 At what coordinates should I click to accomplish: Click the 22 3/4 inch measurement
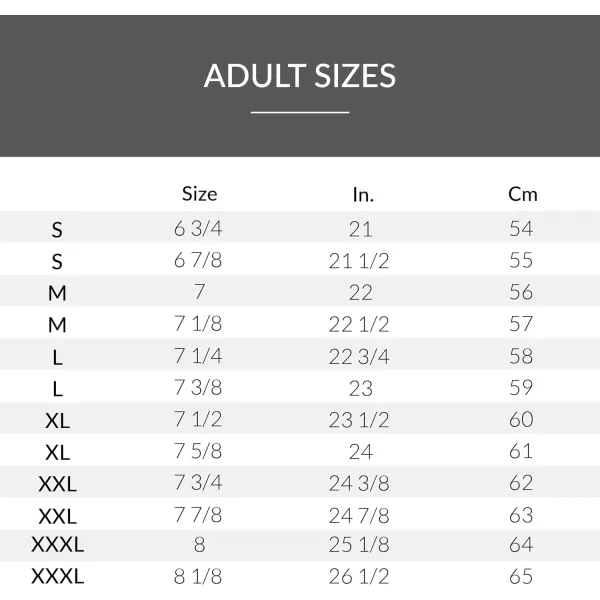[x=359, y=356]
